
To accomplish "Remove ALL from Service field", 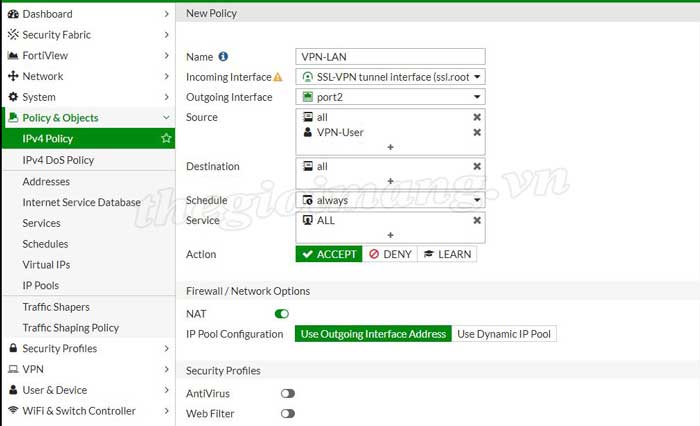I will coord(477,220).
